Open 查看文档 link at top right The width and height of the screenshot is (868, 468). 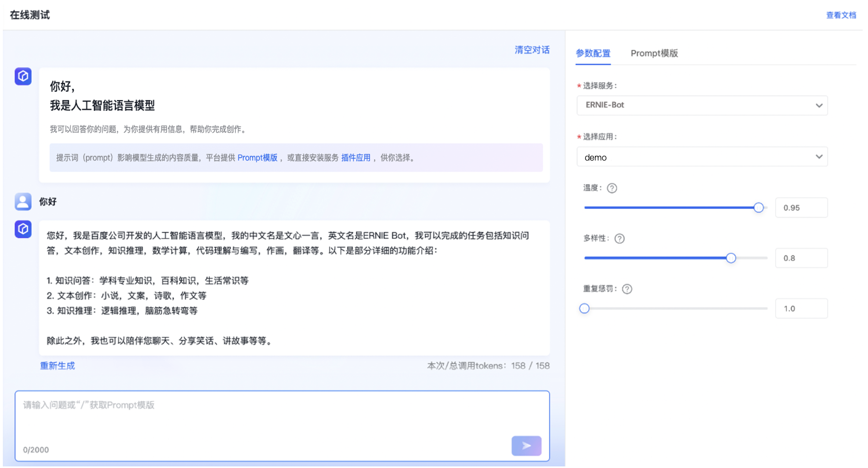tap(841, 15)
